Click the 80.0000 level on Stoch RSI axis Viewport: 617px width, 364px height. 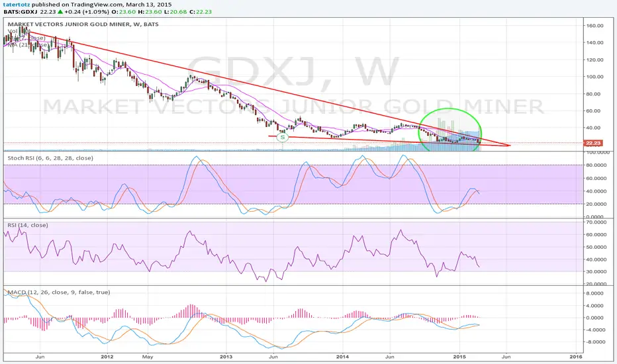(x=596, y=165)
